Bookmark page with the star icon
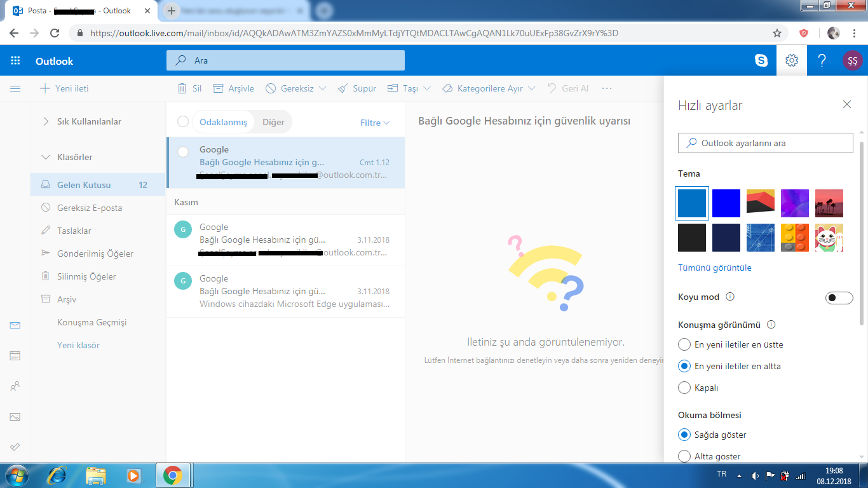Image resolution: width=868 pixels, height=488 pixels. point(776,33)
